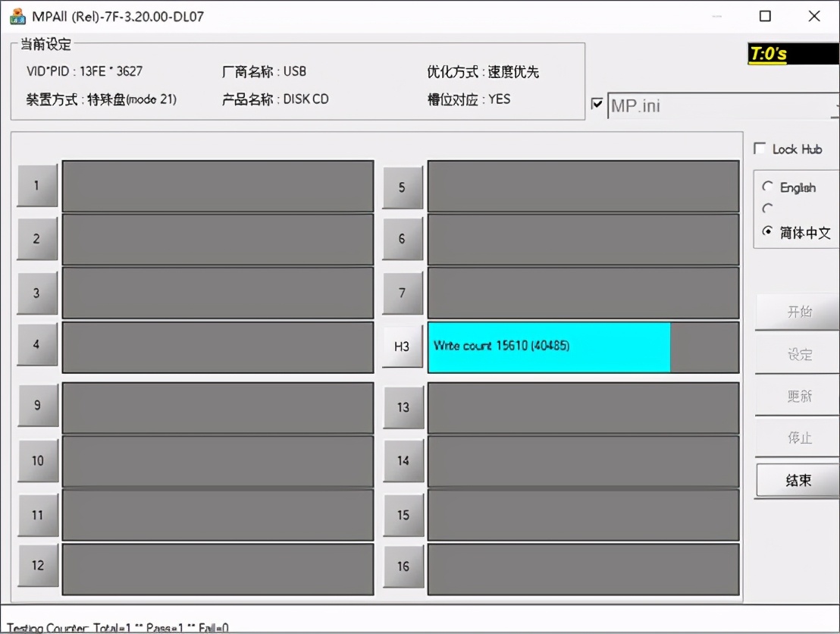Click the 停止 (Stop) button
This screenshot has width=840, height=634.
797,438
